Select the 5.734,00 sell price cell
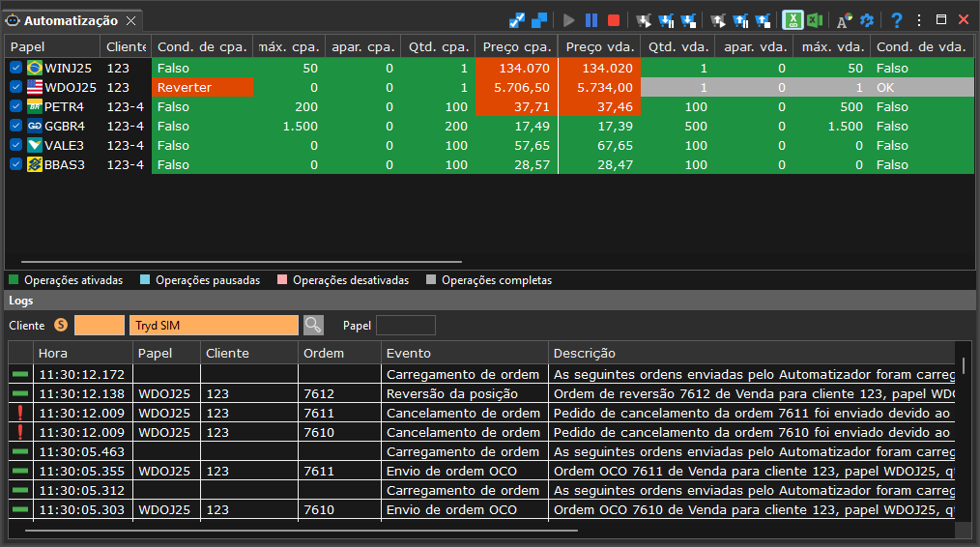Viewport: 980px width, 547px height. point(599,88)
